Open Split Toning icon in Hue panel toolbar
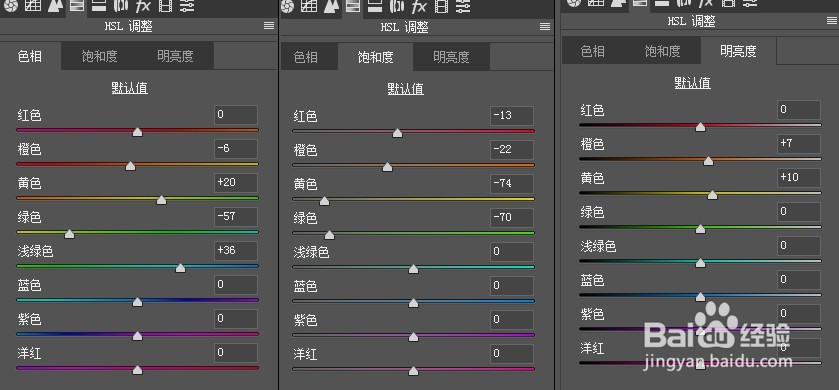The width and height of the screenshot is (839, 390). pyautogui.click(x=98, y=6)
